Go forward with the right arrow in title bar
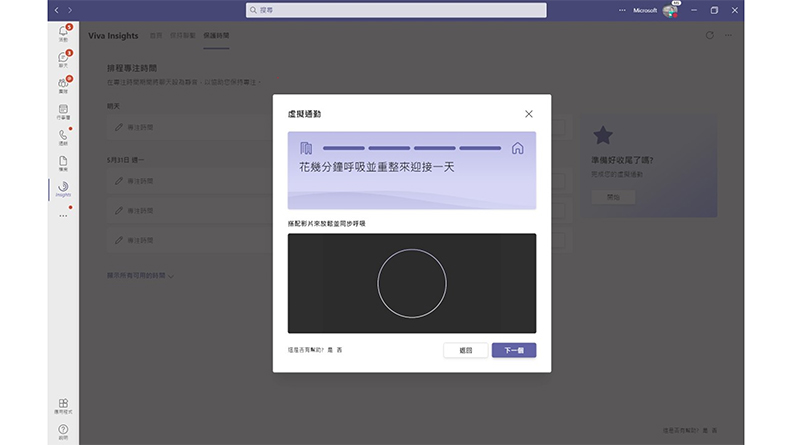The height and width of the screenshot is (445, 792). coord(70,10)
